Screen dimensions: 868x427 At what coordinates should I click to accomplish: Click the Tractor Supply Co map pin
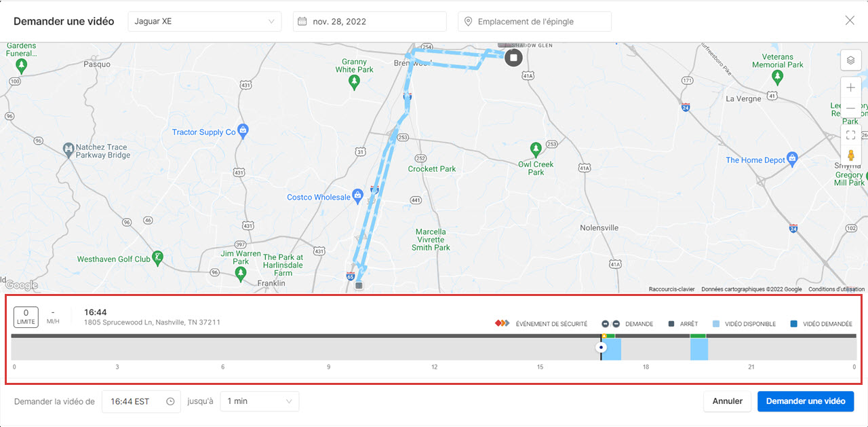click(x=244, y=130)
